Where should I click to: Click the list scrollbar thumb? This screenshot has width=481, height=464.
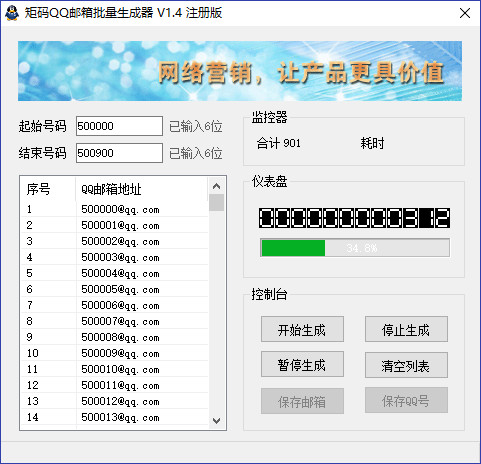[x=216, y=203]
